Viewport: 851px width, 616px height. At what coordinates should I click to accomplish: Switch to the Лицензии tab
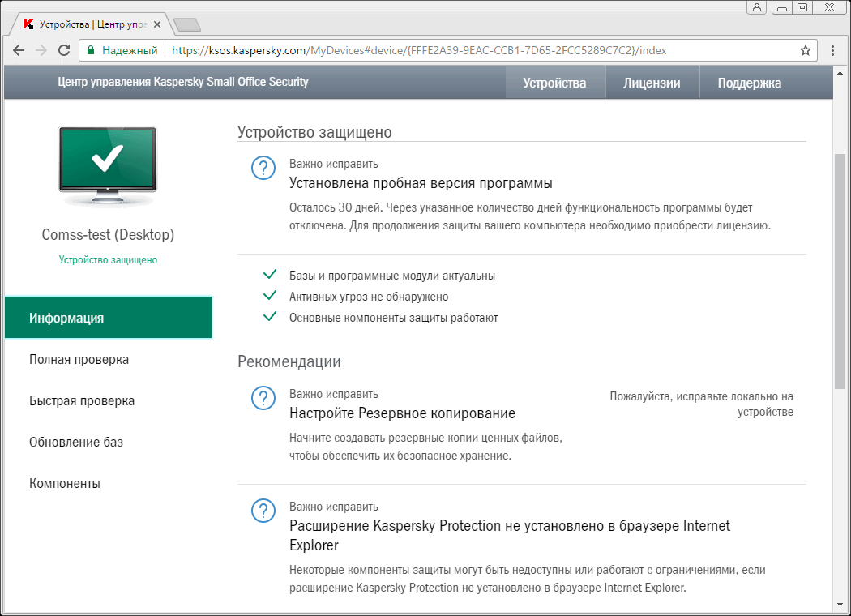(x=652, y=83)
